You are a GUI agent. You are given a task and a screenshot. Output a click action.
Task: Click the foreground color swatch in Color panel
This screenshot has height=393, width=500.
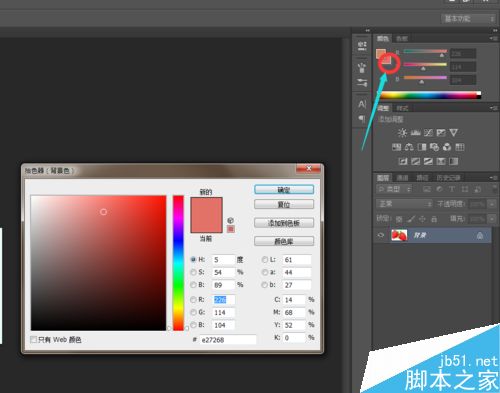point(381,54)
